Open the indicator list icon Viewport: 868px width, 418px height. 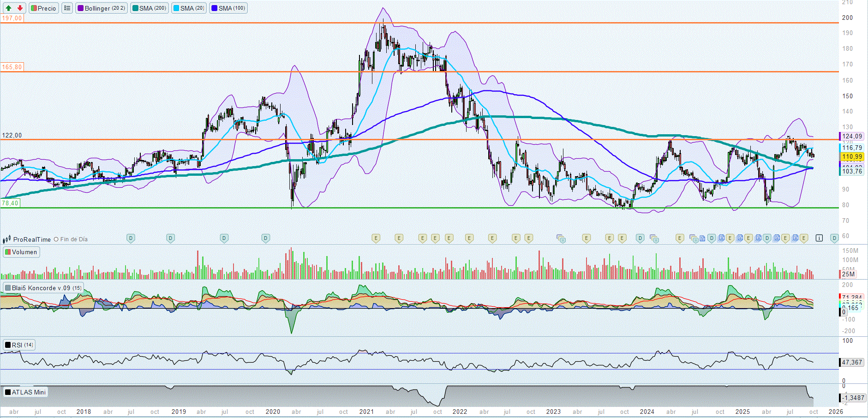click(67, 8)
